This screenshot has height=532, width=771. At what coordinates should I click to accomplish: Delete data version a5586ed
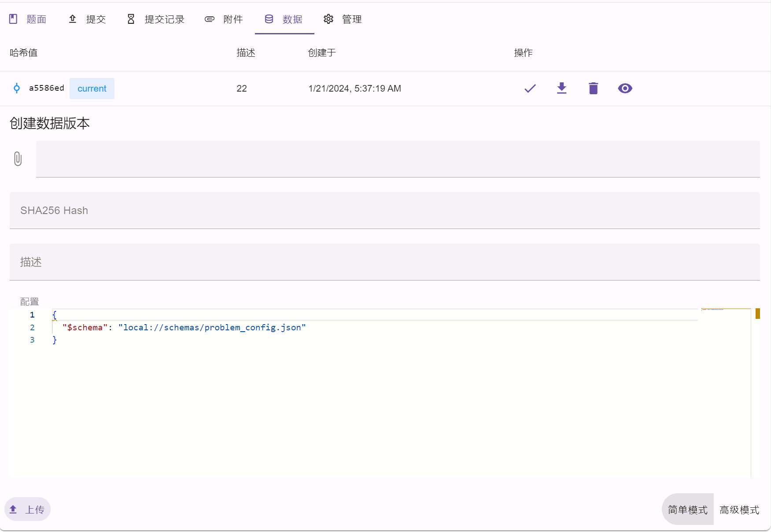coord(594,89)
